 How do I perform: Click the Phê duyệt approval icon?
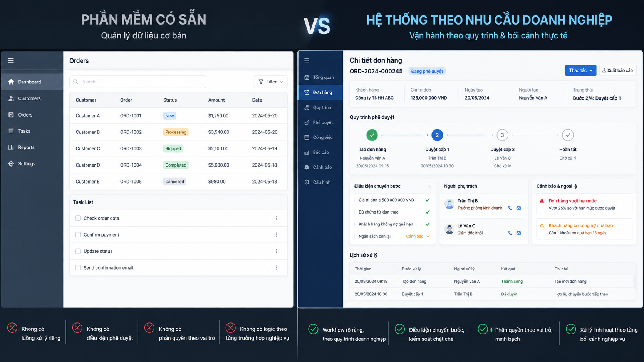pyautogui.click(x=307, y=122)
